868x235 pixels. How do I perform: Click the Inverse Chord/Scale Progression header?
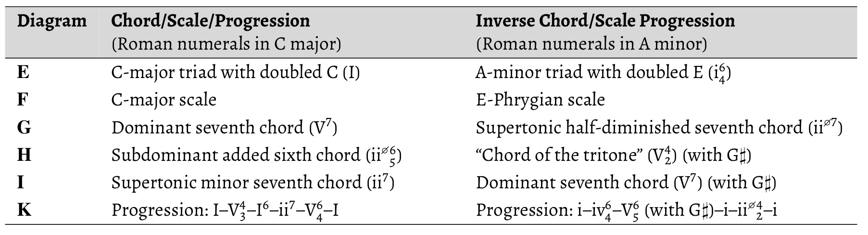tap(605, 22)
